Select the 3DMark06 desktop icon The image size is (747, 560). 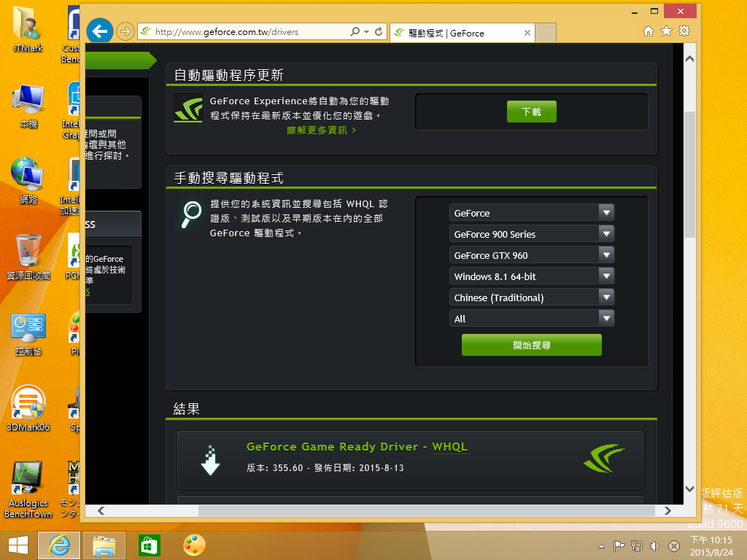coord(28,408)
